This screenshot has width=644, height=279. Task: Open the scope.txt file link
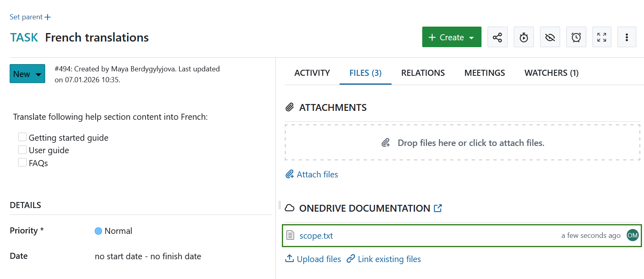316,235
